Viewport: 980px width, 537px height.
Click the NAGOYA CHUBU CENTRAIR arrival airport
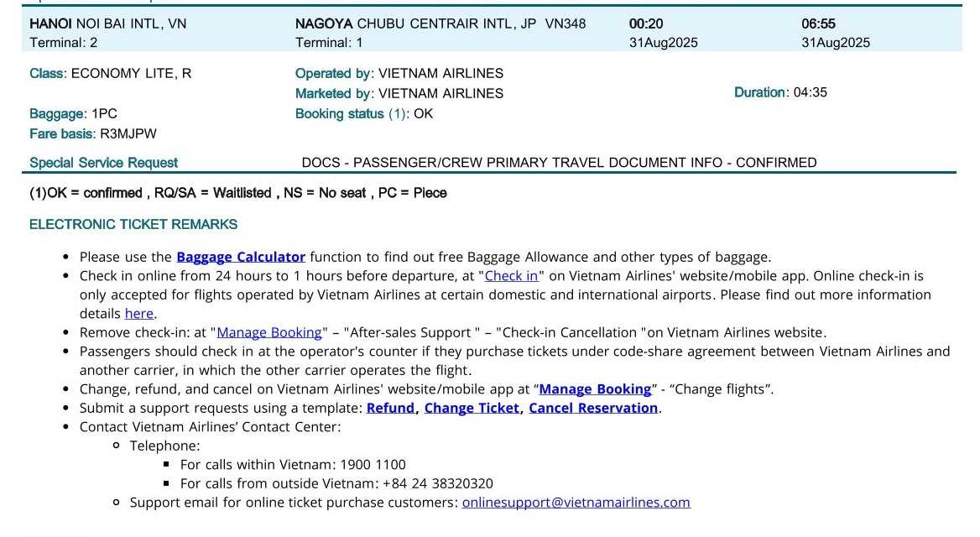pos(415,23)
